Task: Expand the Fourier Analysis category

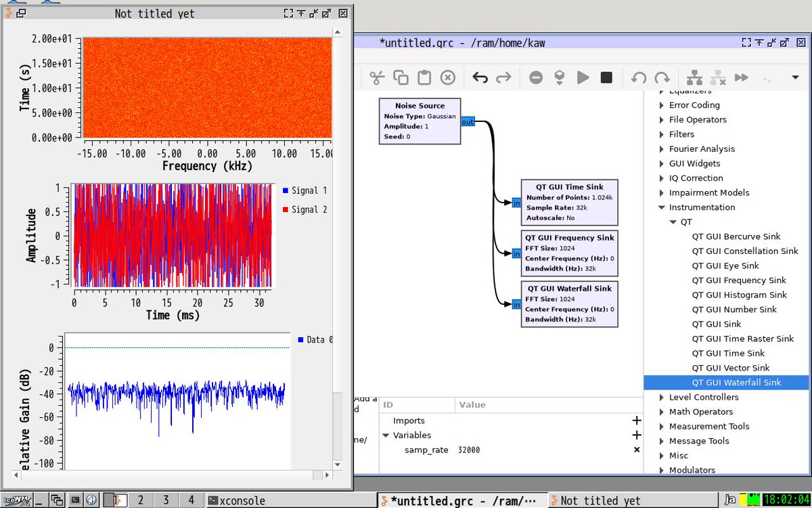Action: click(662, 149)
